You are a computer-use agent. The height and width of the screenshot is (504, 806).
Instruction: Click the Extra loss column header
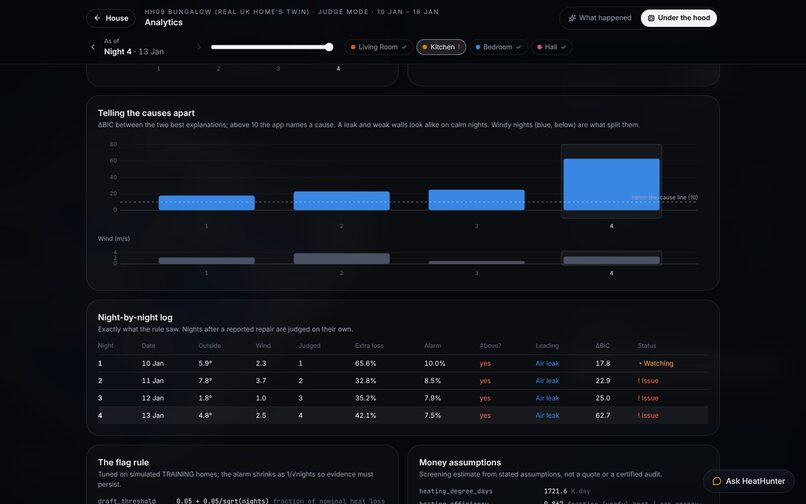[369, 346]
